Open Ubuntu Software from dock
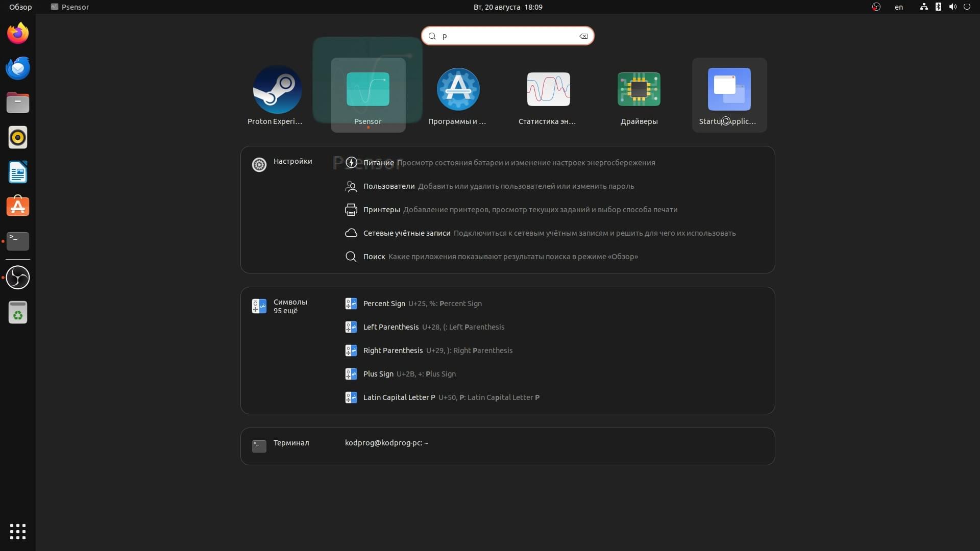The width and height of the screenshot is (980, 551). pos(18,207)
